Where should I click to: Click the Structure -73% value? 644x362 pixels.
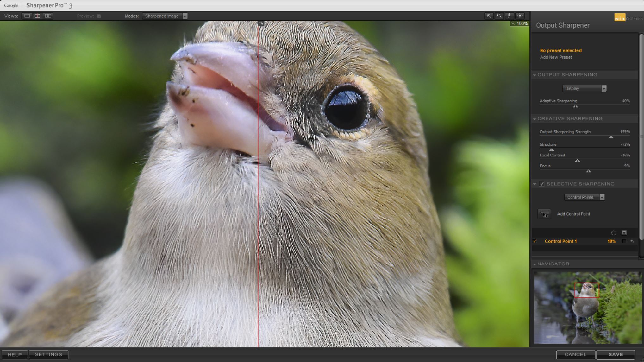[x=625, y=144]
